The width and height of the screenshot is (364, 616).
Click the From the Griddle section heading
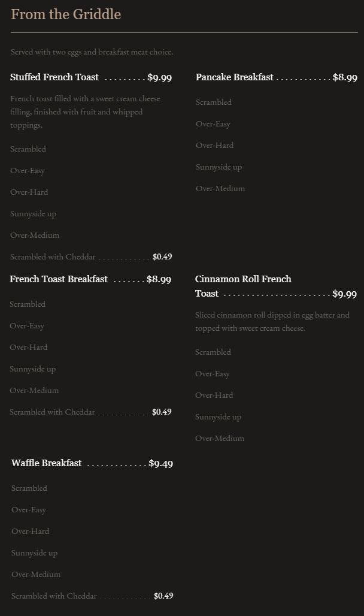pyautogui.click(x=66, y=14)
